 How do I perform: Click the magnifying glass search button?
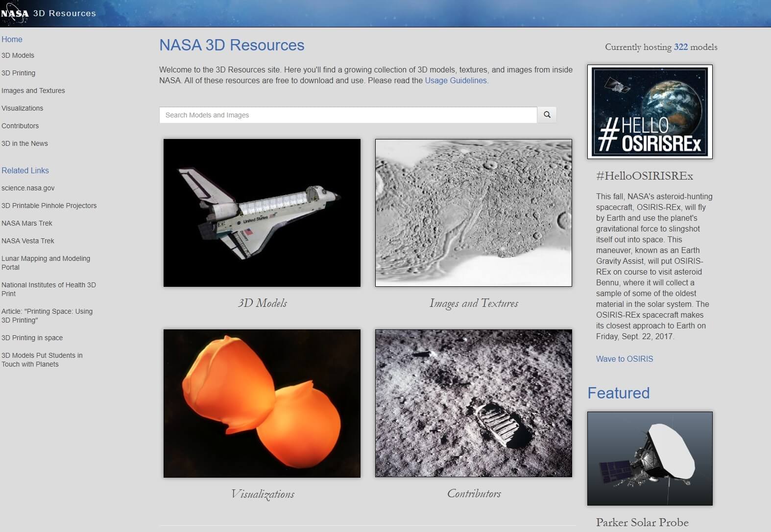point(547,115)
